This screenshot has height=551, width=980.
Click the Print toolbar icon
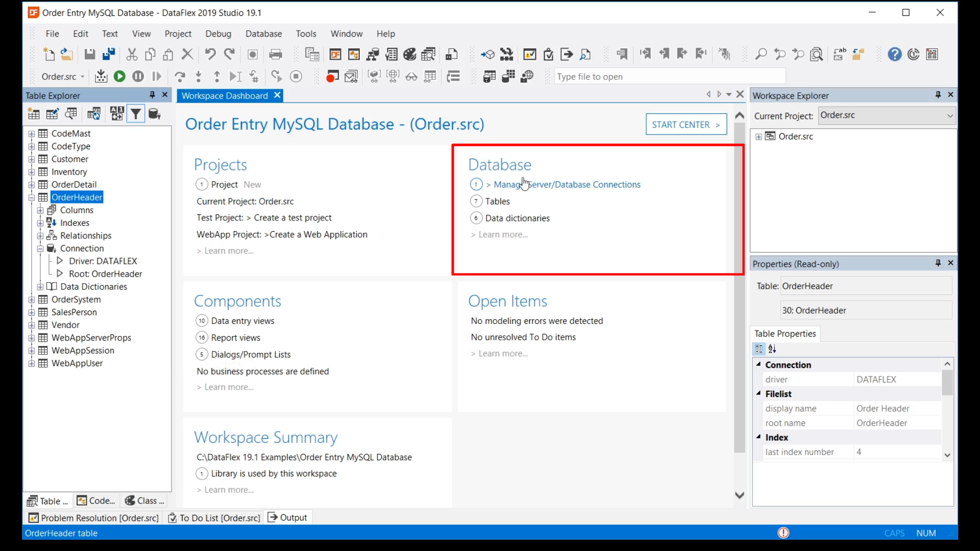coord(276,55)
